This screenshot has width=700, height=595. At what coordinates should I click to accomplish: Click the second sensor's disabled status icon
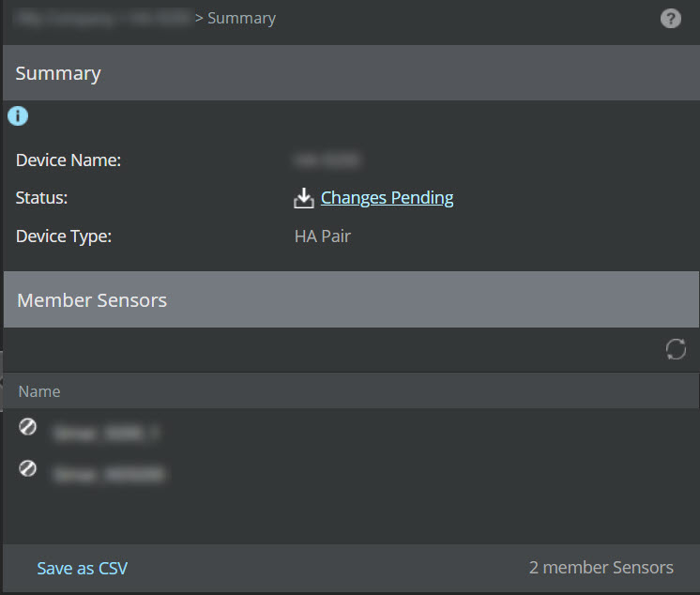27,468
